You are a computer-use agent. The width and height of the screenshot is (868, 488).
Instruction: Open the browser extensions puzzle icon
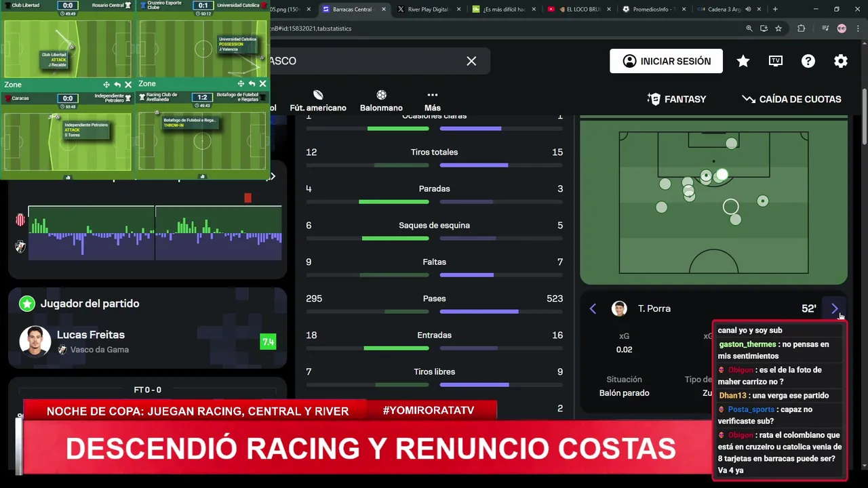(802, 28)
